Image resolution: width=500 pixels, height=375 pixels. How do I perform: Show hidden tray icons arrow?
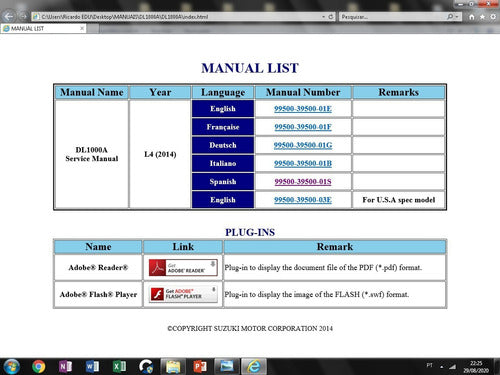(x=442, y=367)
